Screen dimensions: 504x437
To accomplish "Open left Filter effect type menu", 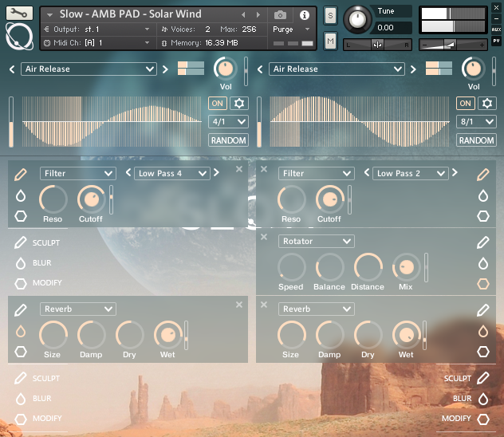I will pyautogui.click(x=78, y=174).
